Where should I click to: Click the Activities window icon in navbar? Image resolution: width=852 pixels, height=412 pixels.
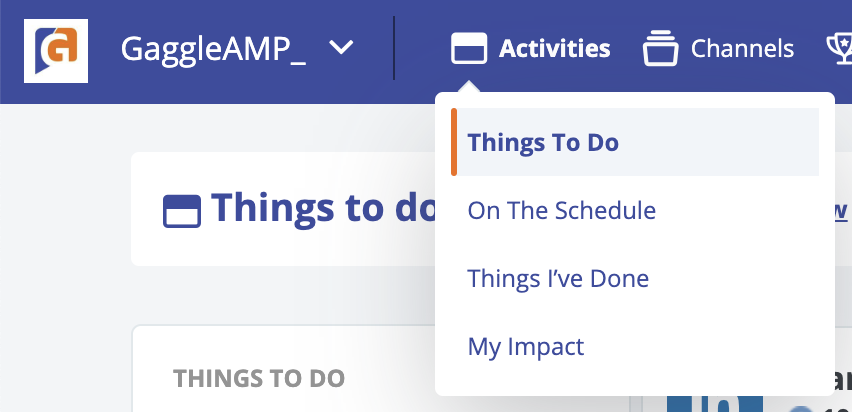tap(469, 49)
